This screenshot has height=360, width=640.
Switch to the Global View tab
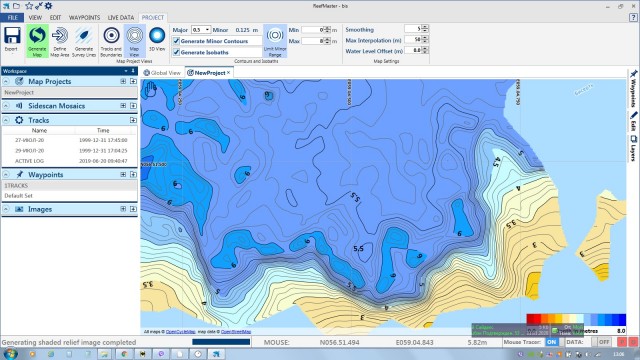[x=162, y=73]
